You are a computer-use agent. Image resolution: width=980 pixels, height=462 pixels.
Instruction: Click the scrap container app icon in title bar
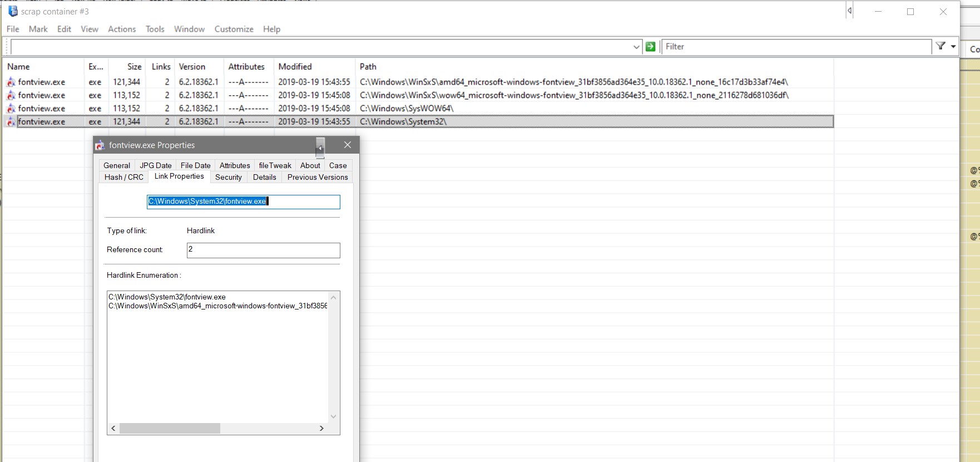[x=13, y=11]
